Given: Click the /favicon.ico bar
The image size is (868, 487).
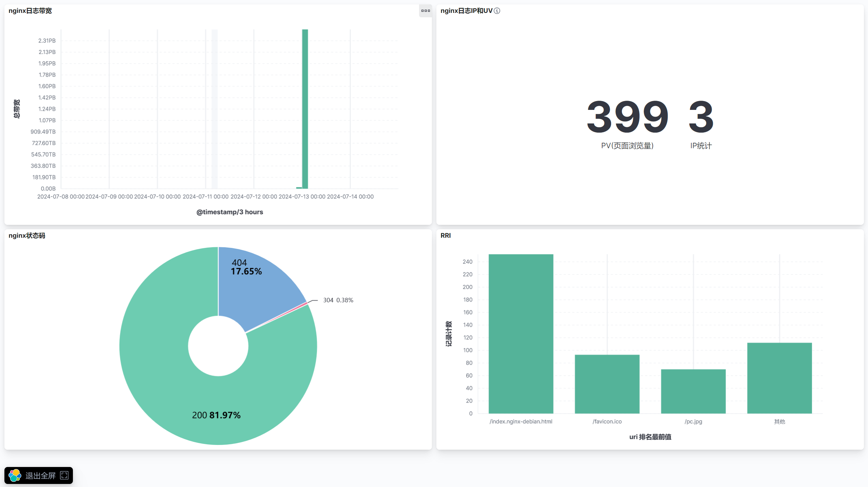Looking at the screenshot, I should click(x=607, y=384).
